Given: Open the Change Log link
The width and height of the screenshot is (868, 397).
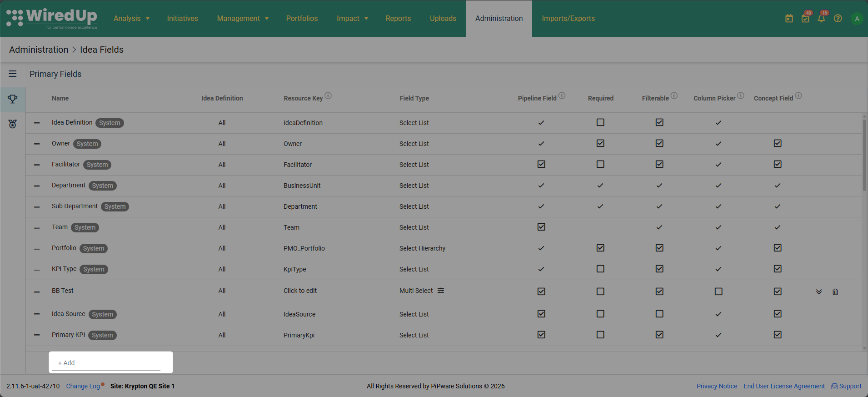Looking at the screenshot, I should click(x=83, y=386).
